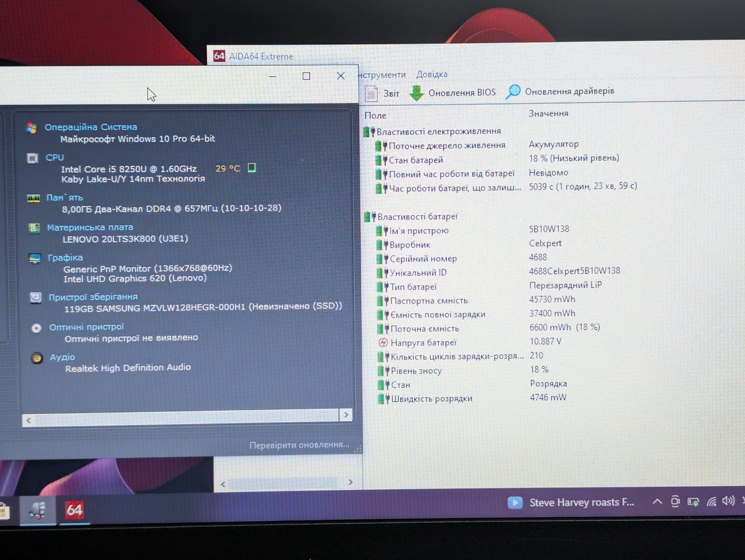Click the AIDA64 logo in the title bar

tap(219, 56)
